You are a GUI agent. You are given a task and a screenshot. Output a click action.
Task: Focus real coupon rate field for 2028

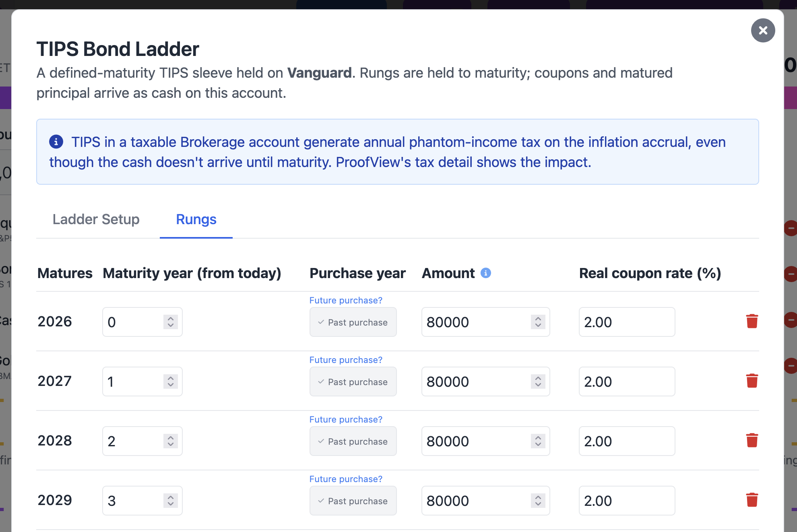pyautogui.click(x=627, y=441)
